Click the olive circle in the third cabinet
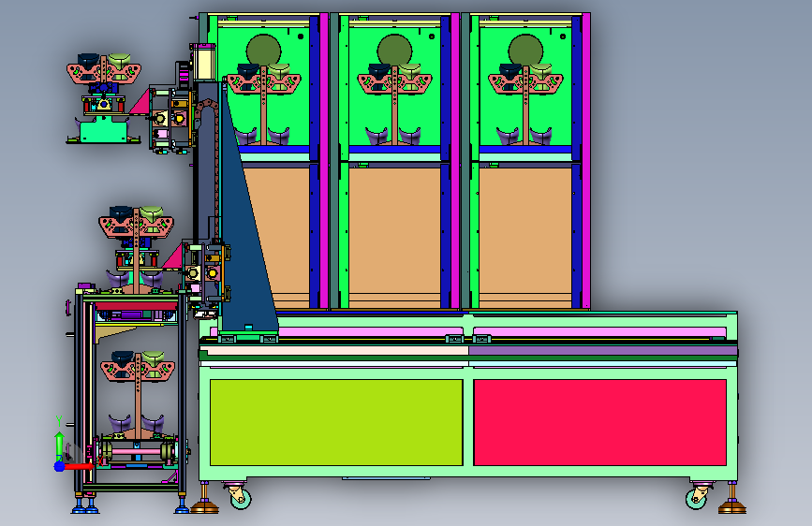 525,51
